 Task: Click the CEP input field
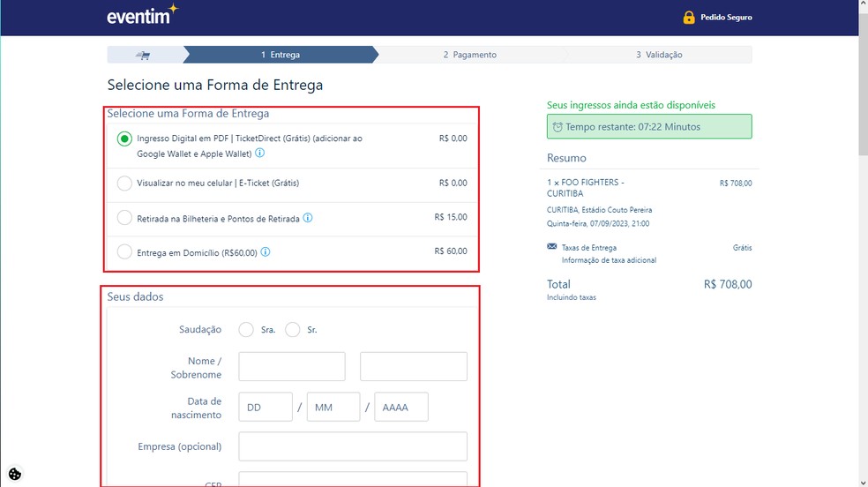[353, 479]
